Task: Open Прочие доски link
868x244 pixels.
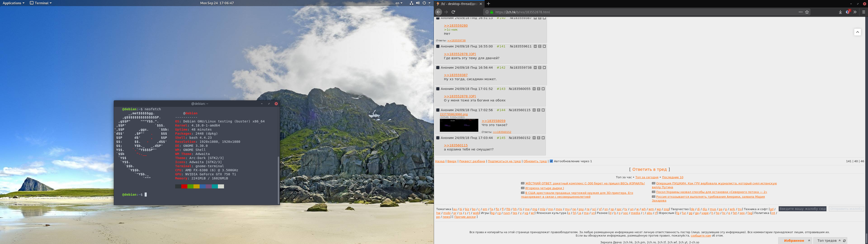Action: pos(465,217)
